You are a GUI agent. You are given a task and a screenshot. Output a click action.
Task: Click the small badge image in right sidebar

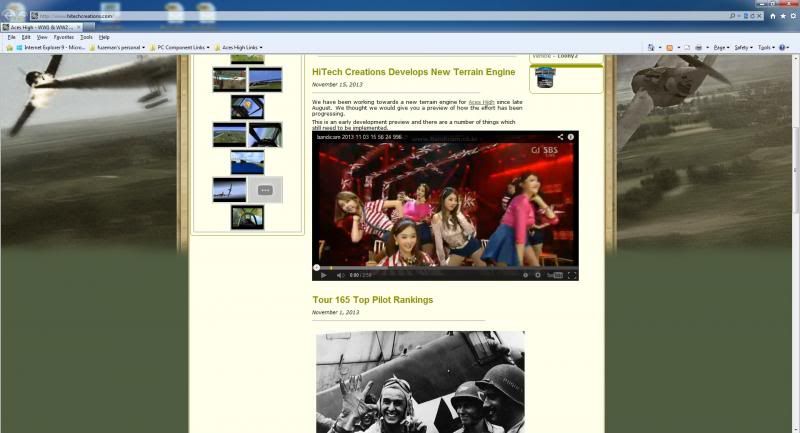coord(545,78)
